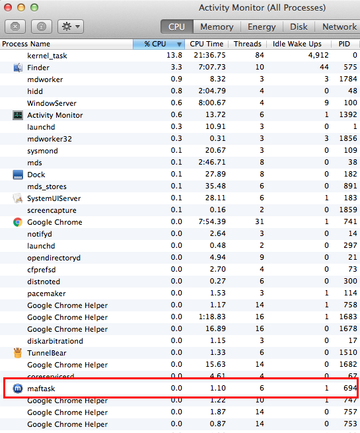The width and height of the screenshot is (360, 433).
Task: Select the opendirectoryd process
Action: click(x=54, y=258)
